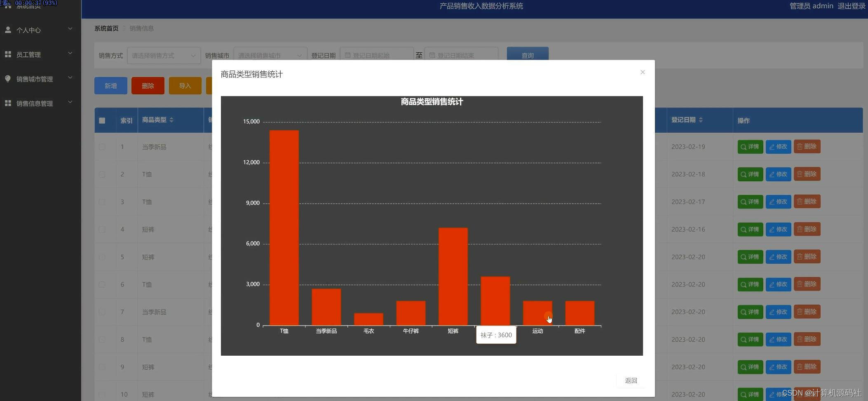This screenshot has height=401, width=868.
Task: Open the 销售城市管理 sidebar menu
Action: click(x=40, y=79)
